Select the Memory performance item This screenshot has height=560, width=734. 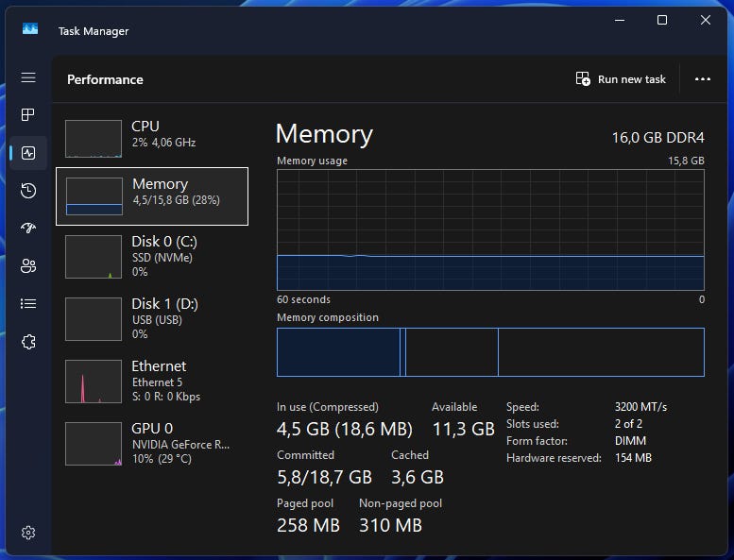click(x=152, y=196)
